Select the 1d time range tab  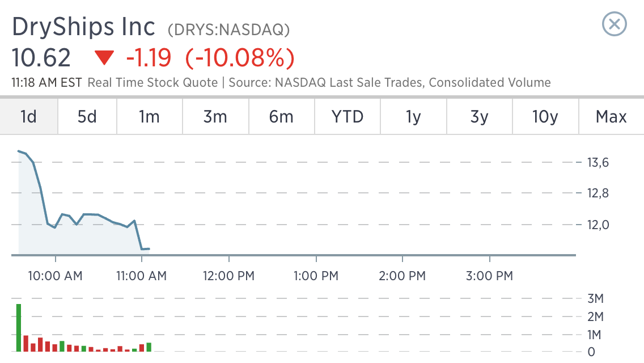click(x=29, y=117)
